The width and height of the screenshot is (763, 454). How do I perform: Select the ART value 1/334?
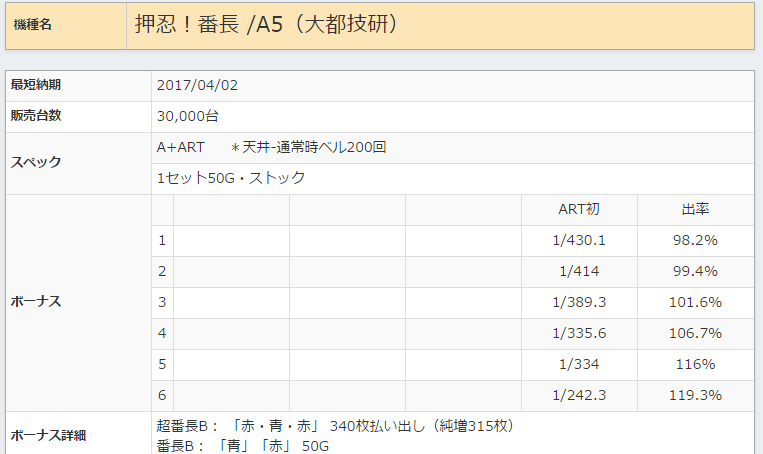coord(579,364)
